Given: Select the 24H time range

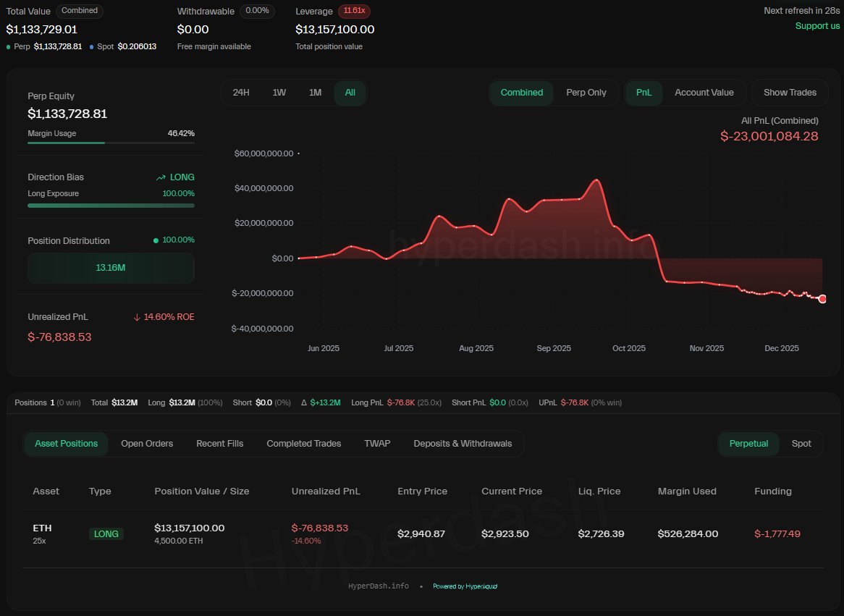Looking at the screenshot, I should [241, 93].
